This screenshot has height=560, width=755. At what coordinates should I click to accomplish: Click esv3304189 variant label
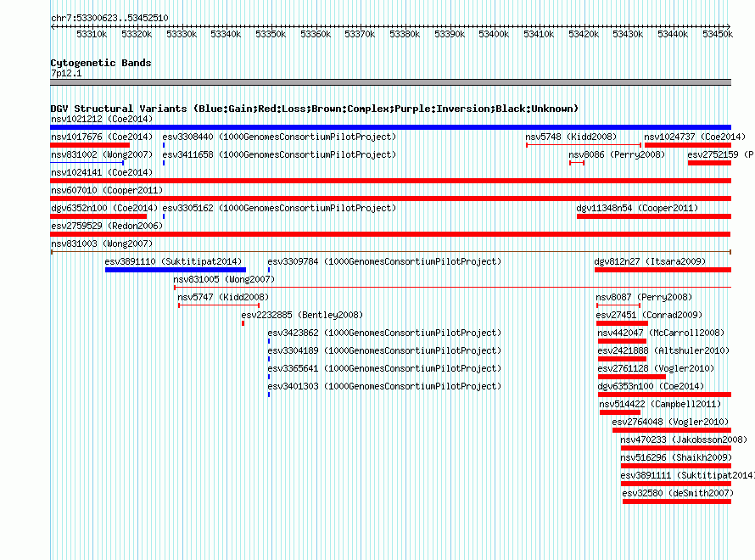click(384, 350)
